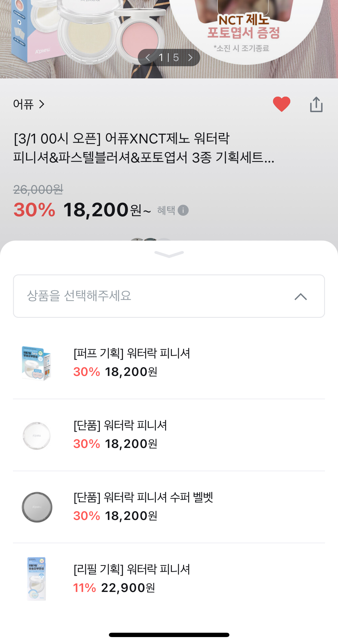Select [퍼프 기획] 워터락 피니셔 option
The height and width of the screenshot is (644, 338).
pos(132,353)
